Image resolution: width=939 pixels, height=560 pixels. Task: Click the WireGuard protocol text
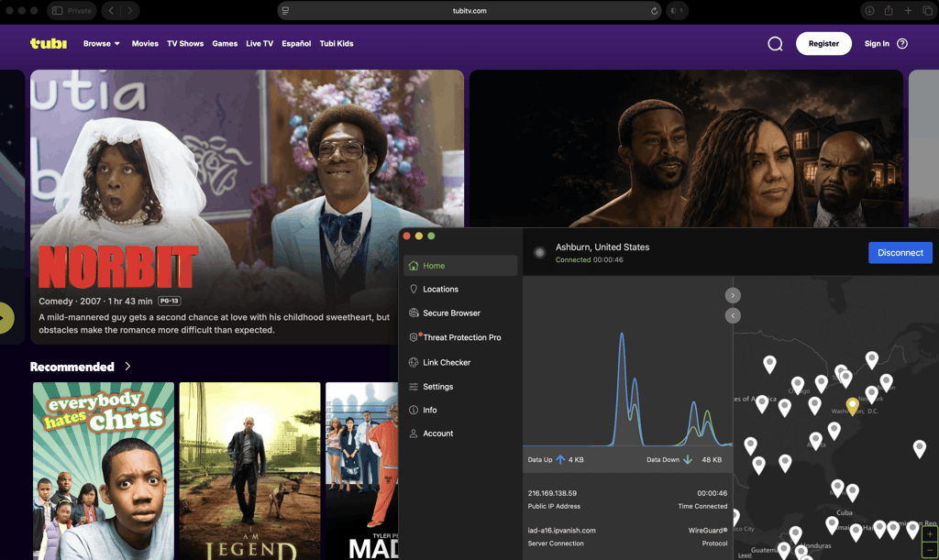click(x=708, y=530)
